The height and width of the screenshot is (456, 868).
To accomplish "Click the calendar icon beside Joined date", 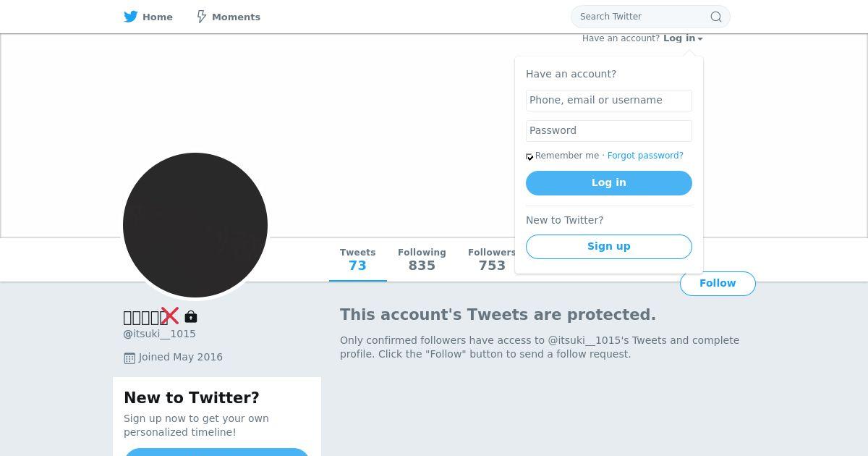I will [x=129, y=358].
